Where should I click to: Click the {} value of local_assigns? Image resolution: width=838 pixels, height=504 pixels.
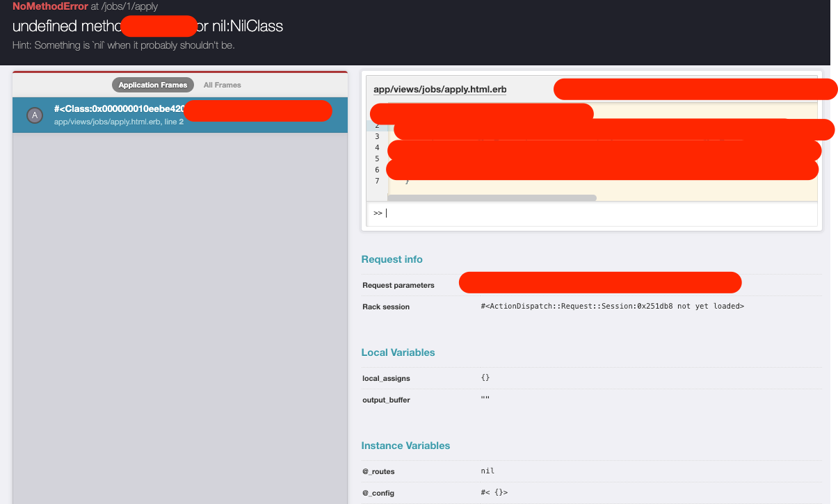(485, 377)
